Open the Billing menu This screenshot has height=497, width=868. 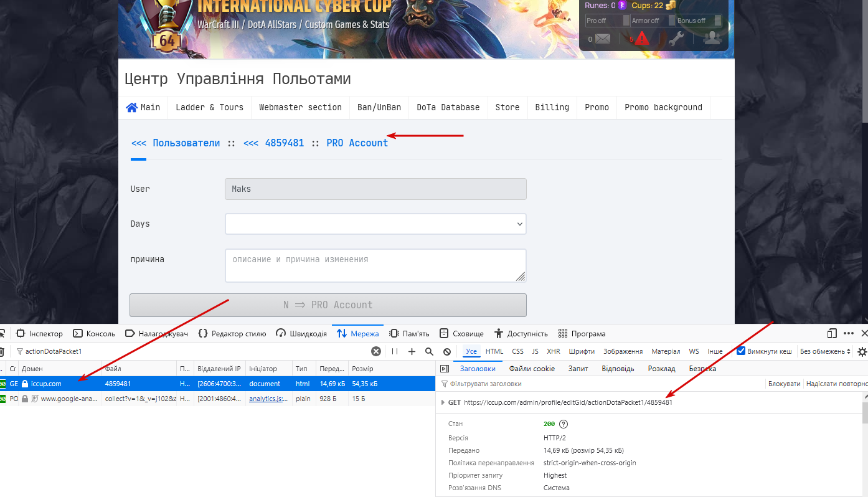pos(552,107)
